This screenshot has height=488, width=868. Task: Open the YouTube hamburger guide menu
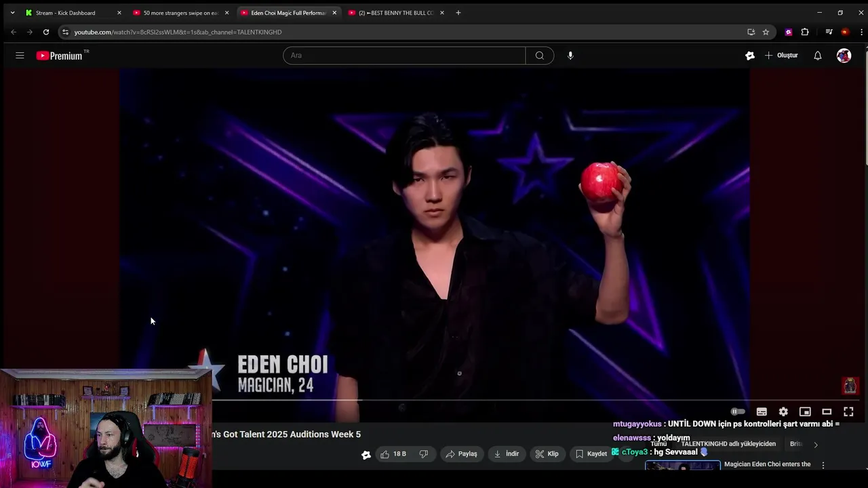click(20, 56)
